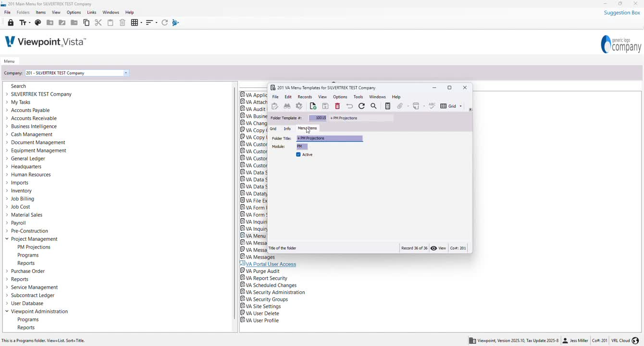Click new record icon in VA Menu Templates
Image resolution: width=644 pixels, height=346 pixels.
tap(313, 106)
